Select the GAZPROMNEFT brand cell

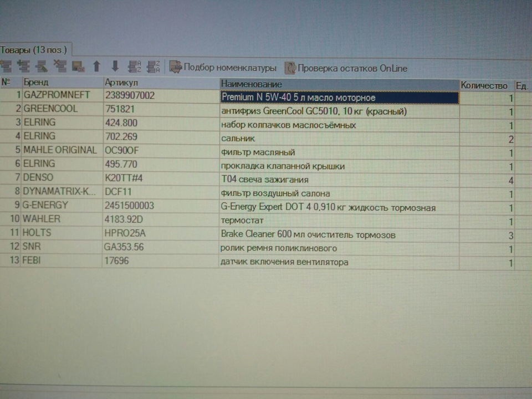tap(62, 95)
